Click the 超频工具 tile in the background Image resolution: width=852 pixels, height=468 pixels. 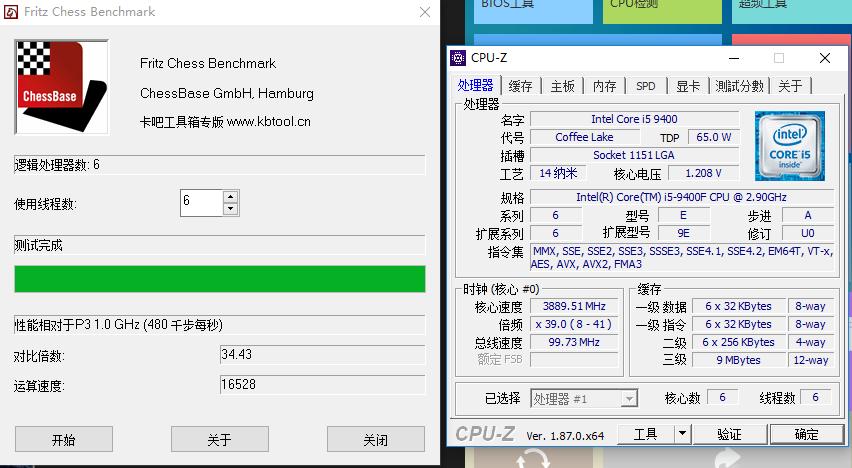[792, 10]
